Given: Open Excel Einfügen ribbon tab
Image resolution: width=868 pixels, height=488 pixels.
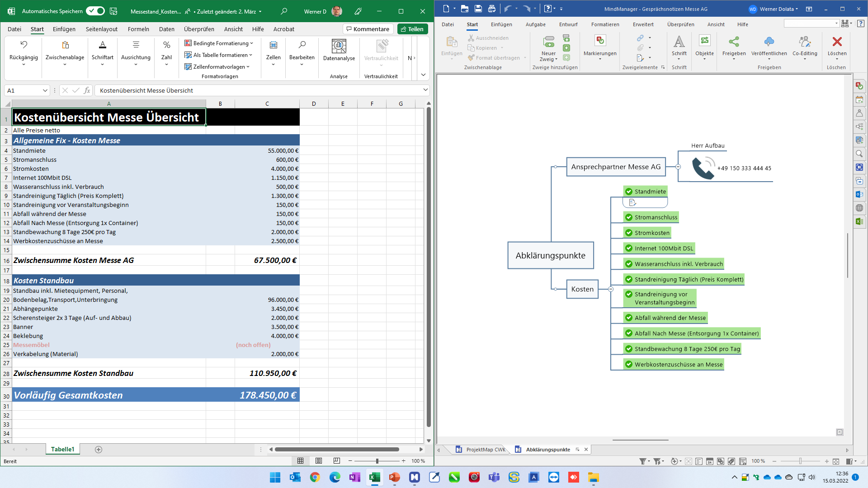Looking at the screenshot, I should click(64, 29).
